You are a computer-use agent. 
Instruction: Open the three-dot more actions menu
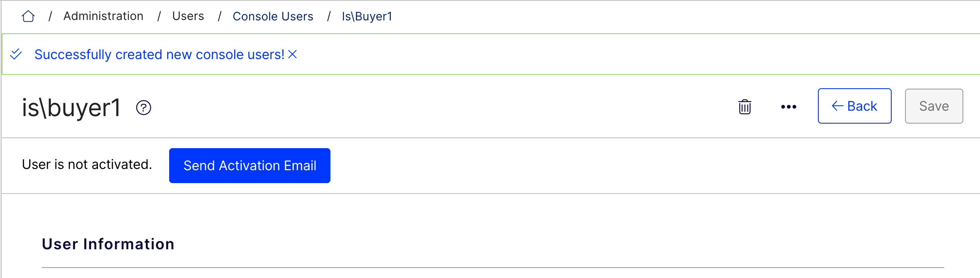coord(789,107)
